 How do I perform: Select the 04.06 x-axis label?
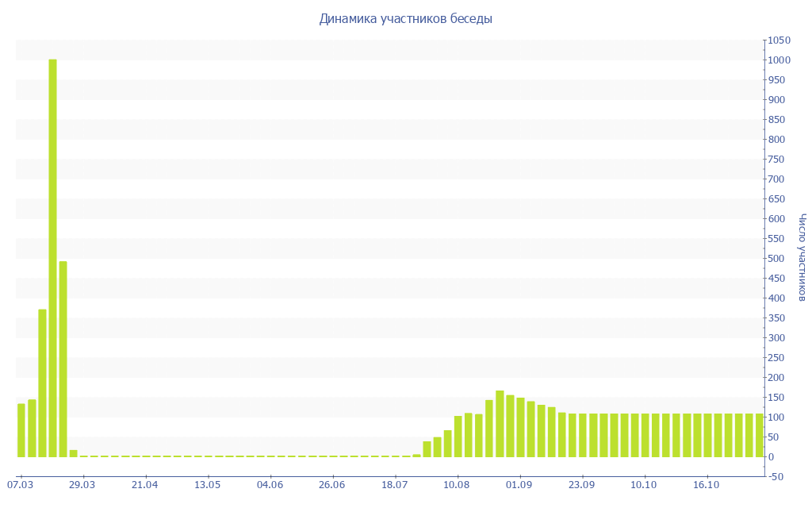pos(270,484)
